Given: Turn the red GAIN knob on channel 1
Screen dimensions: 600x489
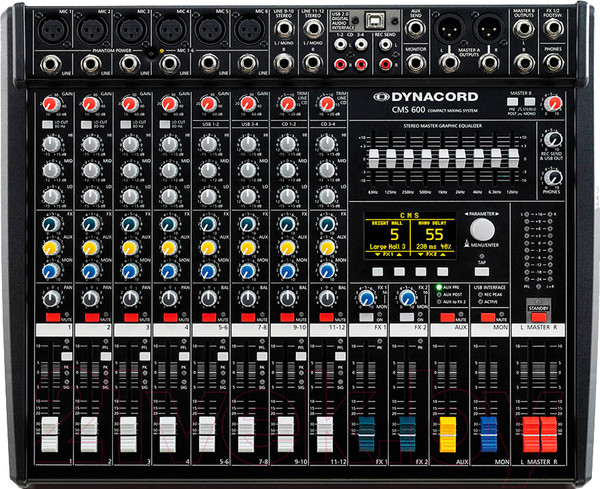Looking at the screenshot, I should coord(51,104).
